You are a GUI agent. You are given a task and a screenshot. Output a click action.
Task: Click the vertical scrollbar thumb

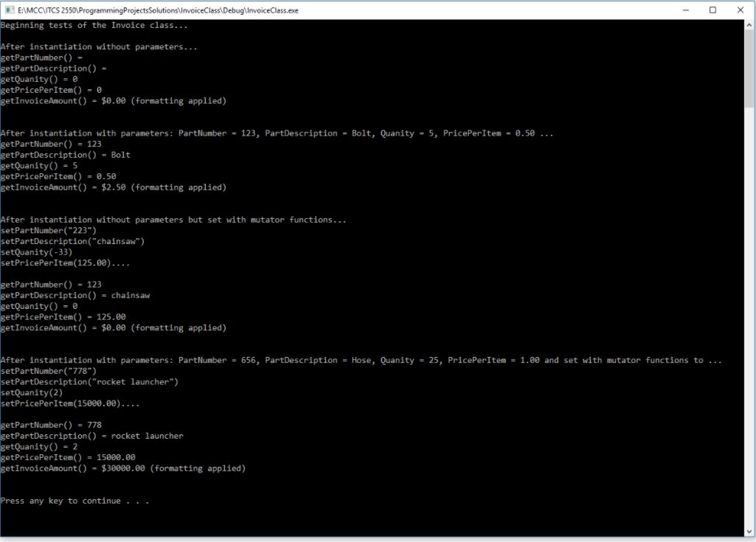pyautogui.click(x=749, y=69)
